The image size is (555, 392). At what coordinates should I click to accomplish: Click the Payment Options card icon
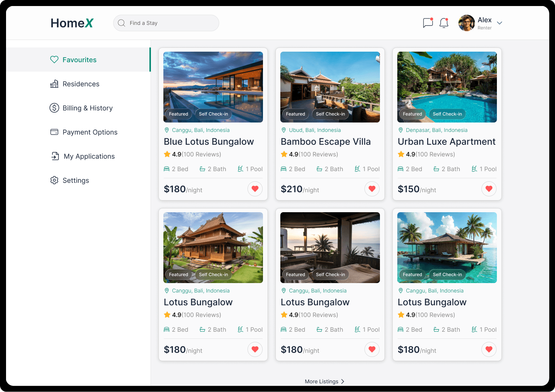pos(54,132)
